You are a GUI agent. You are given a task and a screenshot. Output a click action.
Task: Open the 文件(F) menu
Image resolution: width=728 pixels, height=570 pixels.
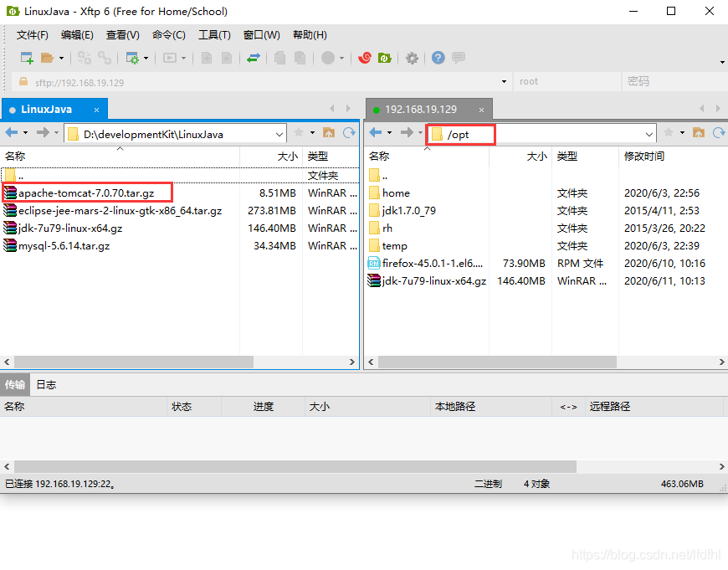coord(33,35)
